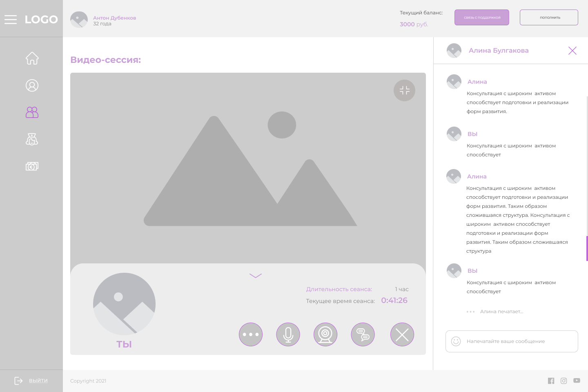Image resolution: width=588 pixels, height=392 pixels.
Task: Collapse the session control panel chevron
Action: pos(256,276)
